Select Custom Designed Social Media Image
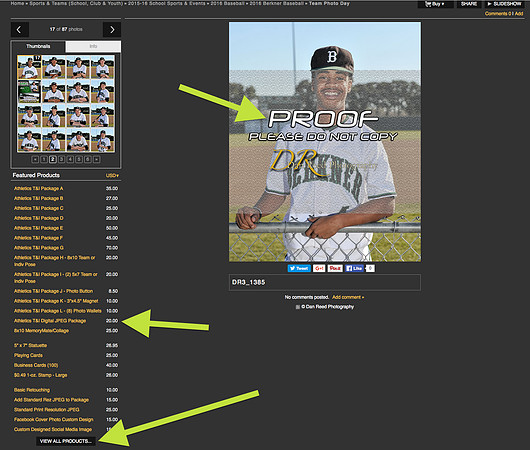The height and width of the screenshot is (450, 530). coord(53,429)
